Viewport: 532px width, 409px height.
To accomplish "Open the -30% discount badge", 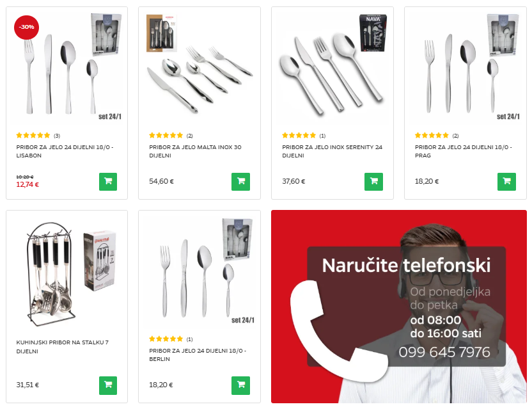I will [26, 27].
